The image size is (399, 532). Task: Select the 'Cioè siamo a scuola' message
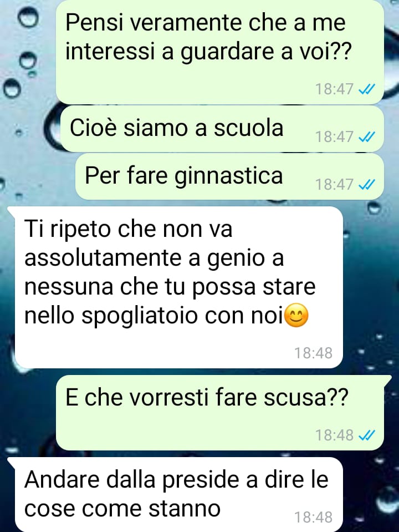[222, 129]
